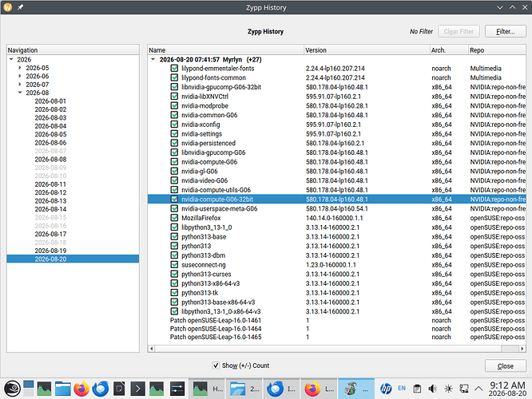
Task: Click horizontal scrollbar right arrow
Action: click(x=522, y=349)
